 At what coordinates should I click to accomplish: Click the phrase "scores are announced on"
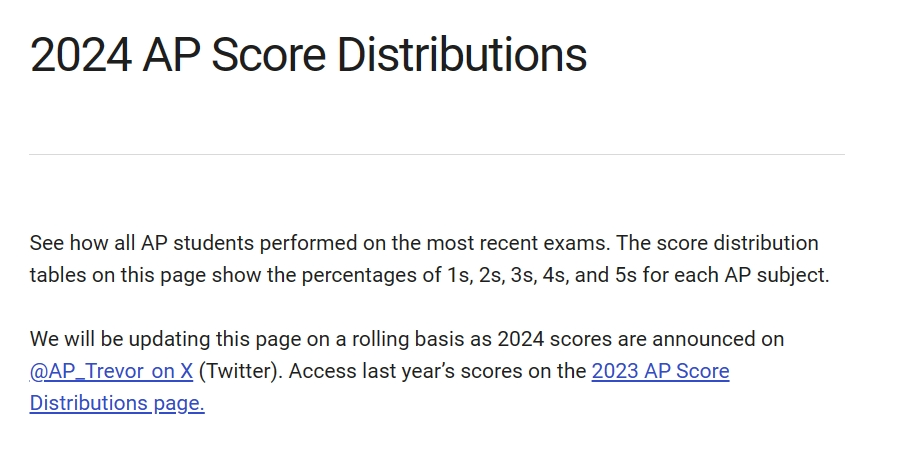pos(667,339)
